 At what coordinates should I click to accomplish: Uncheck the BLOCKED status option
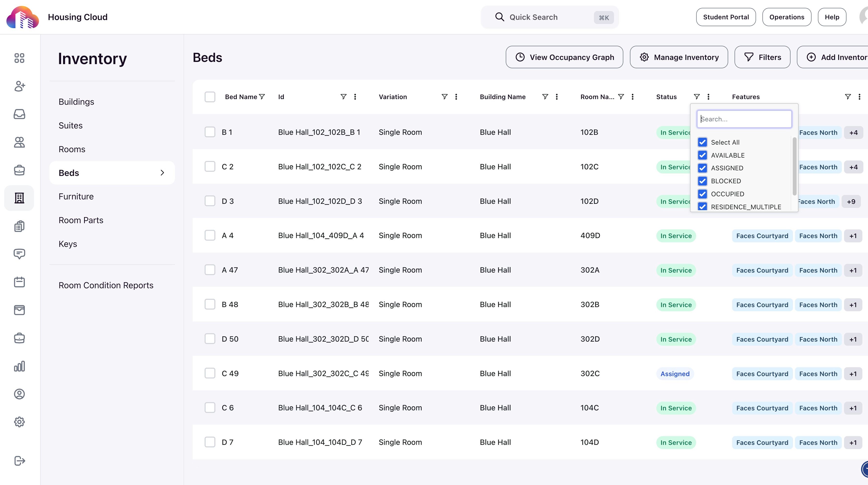pos(702,181)
